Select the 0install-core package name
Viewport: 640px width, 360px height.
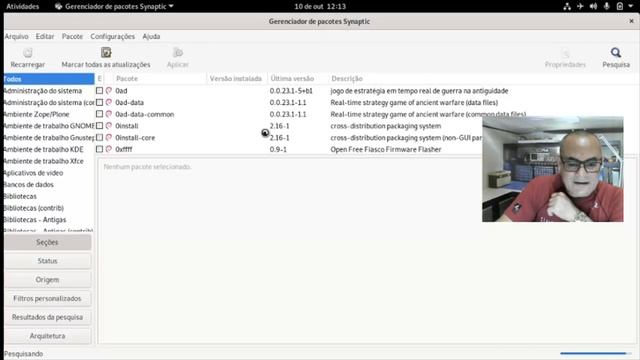(135, 138)
